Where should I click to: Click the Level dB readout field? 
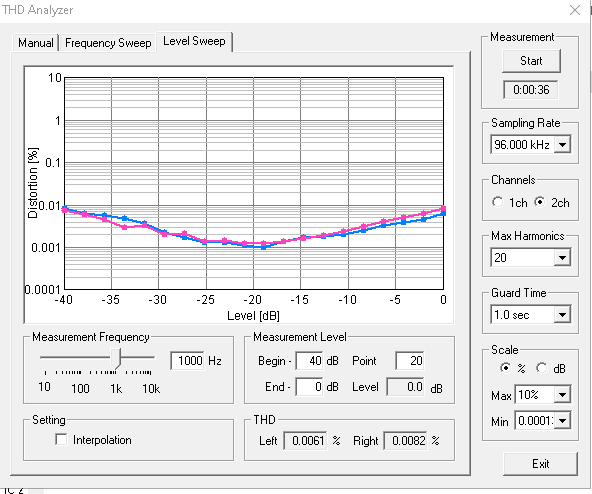[406, 387]
